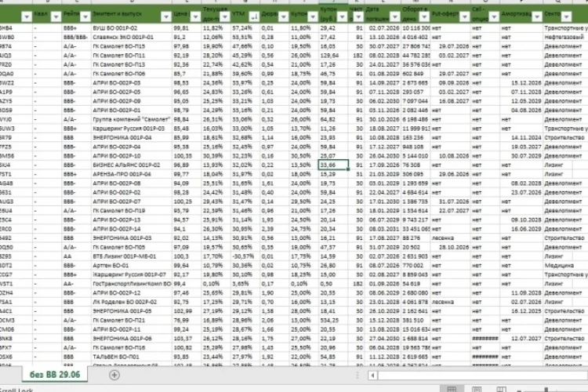Image resolution: width=588 pixels, height=392 pixels.
Task: Select the price cell 102,99
Action: point(187,311)
